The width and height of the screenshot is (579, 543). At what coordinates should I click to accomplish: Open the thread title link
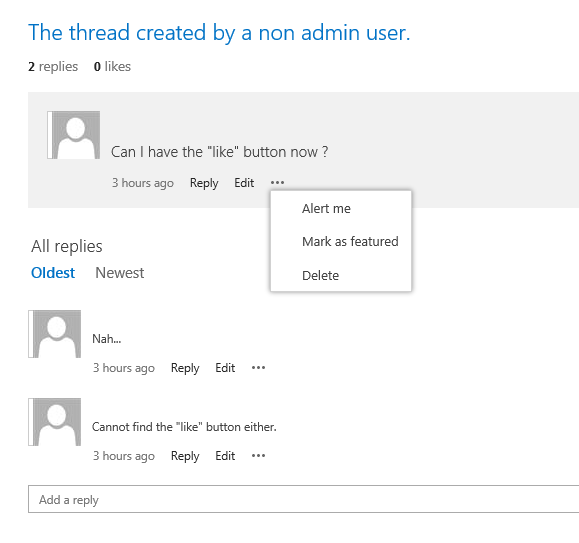pyautogui.click(x=219, y=33)
